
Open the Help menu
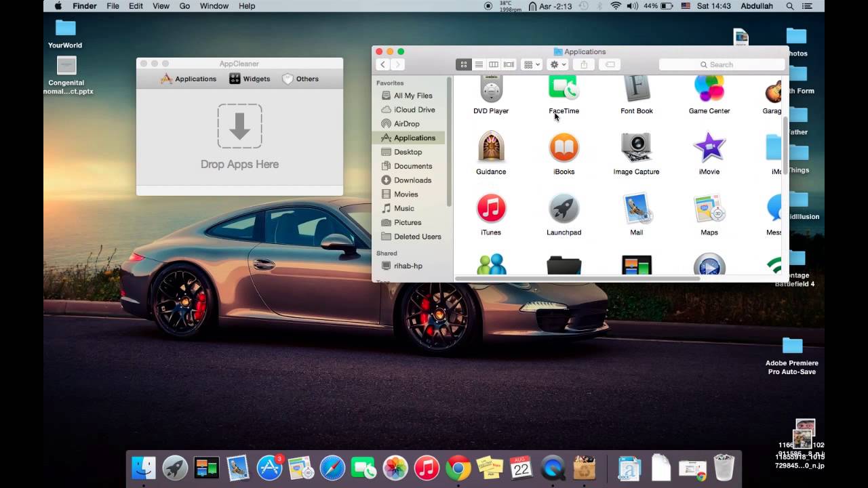[x=247, y=6]
